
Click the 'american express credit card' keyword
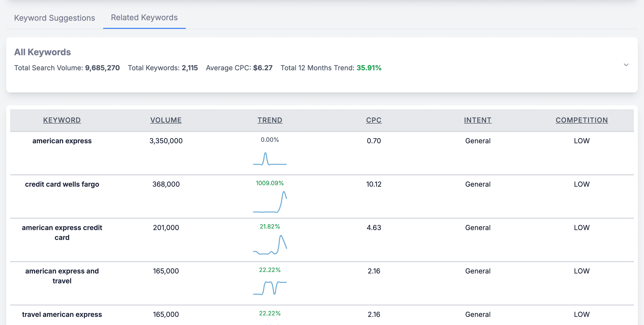(62, 232)
